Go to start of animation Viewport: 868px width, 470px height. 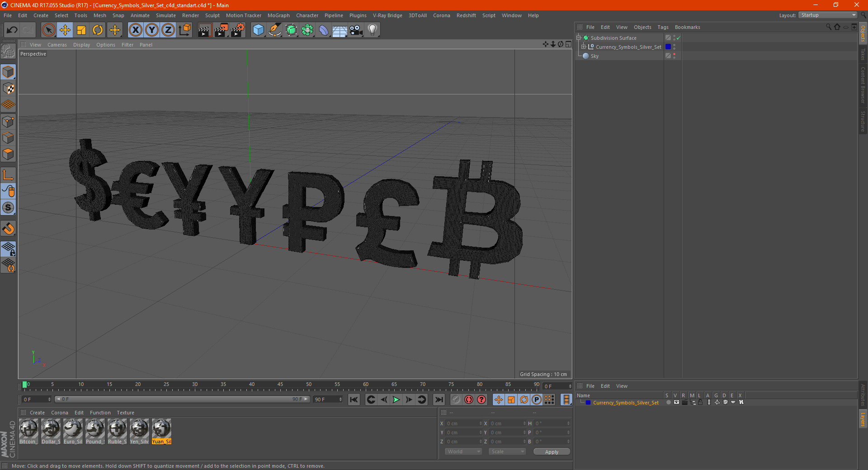[x=354, y=399]
